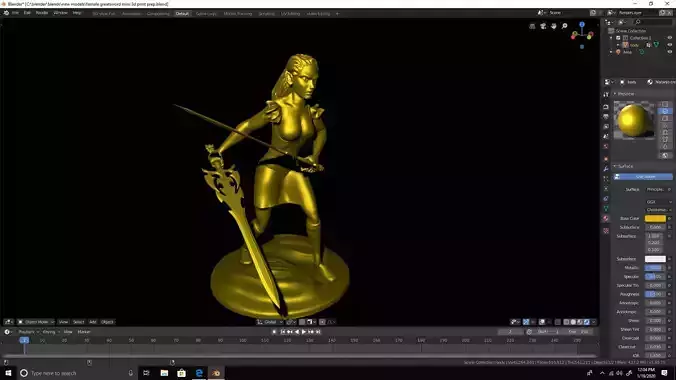The image size is (676, 380).
Task: Toggle Collection 1 exclude checkbox in outliner
Action: click(x=618, y=38)
